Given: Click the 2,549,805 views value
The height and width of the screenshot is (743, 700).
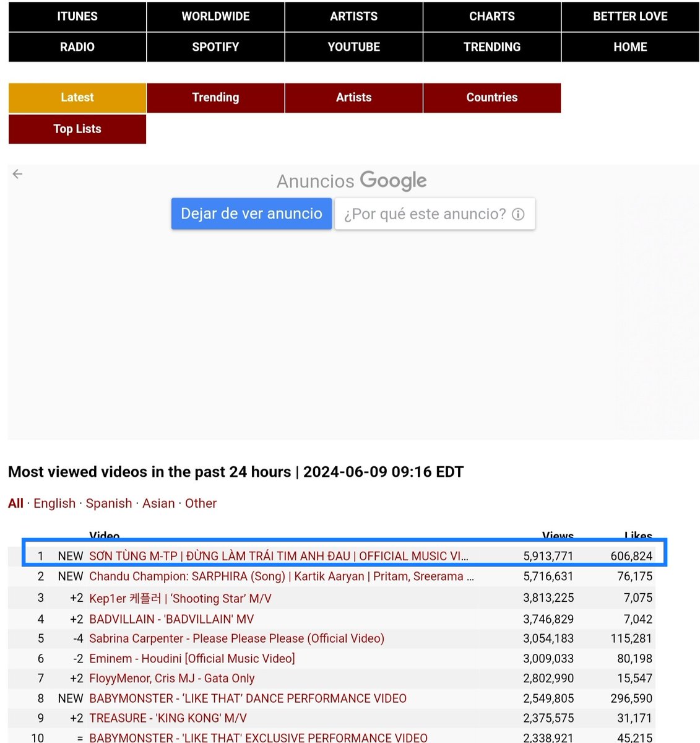Looking at the screenshot, I should click(548, 698).
